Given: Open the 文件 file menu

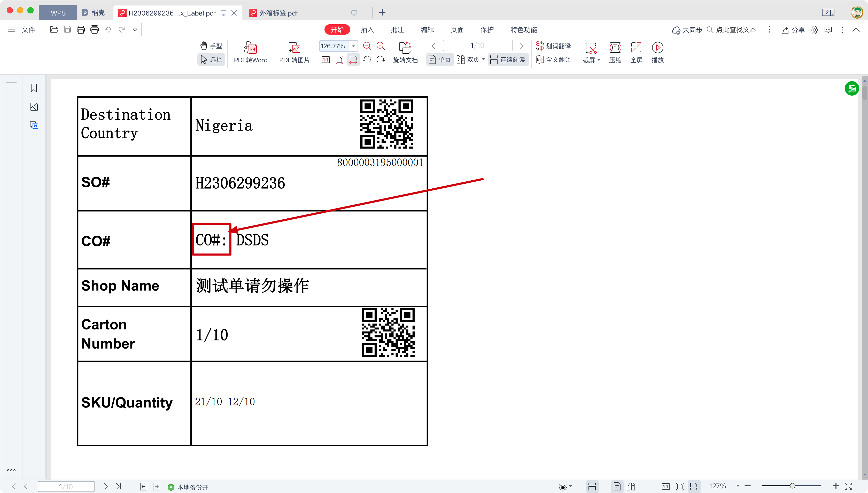Looking at the screenshot, I should click(x=28, y=30).
